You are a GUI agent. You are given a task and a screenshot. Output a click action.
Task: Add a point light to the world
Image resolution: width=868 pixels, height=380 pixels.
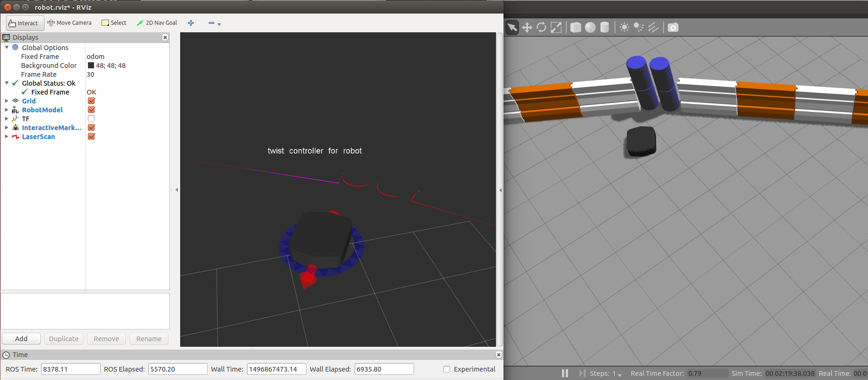pyautogui.click(x=624, y=28)
